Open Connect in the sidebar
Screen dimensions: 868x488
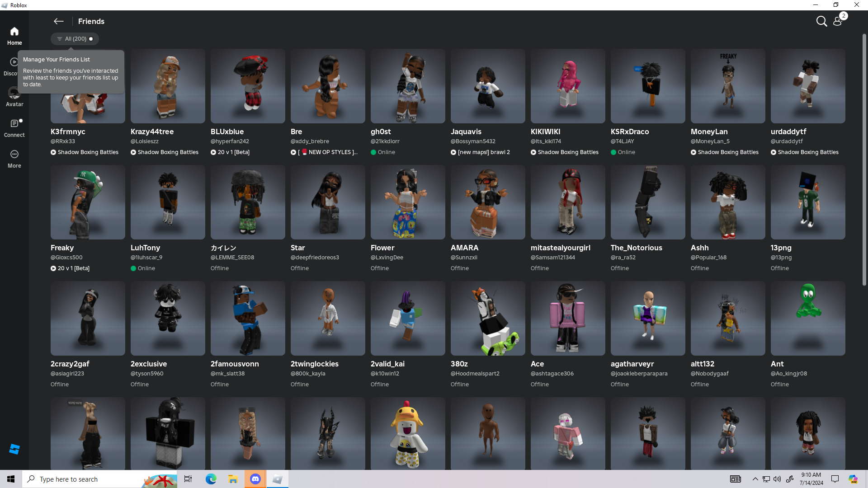(x=14, y=128)
